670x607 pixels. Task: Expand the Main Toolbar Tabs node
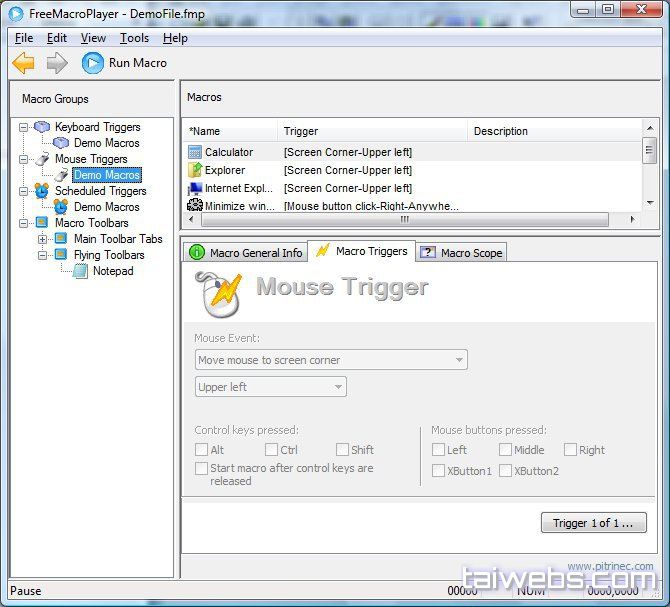tap(42, 239)
